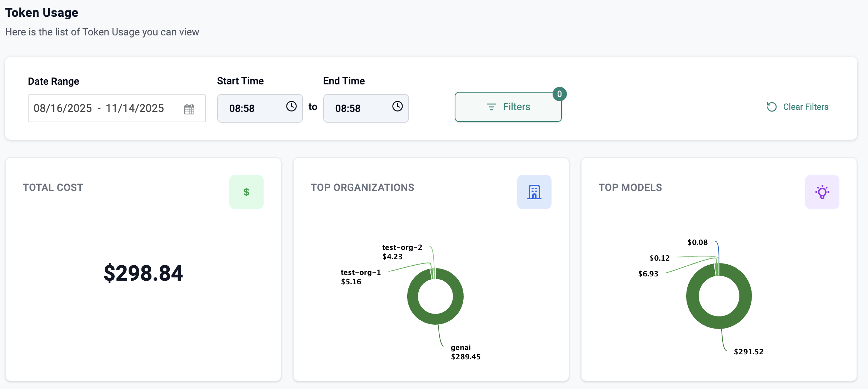Click the calendar icon in Date Range
Screen dimensions: 868x389
(x=189, y=109)
